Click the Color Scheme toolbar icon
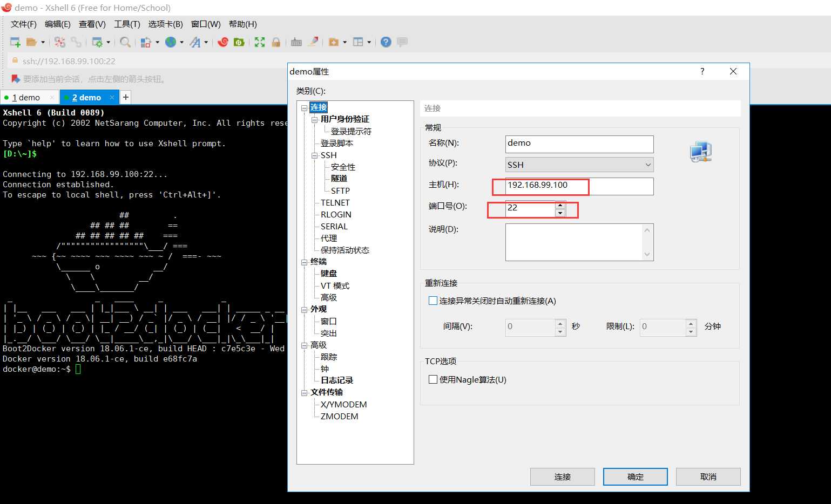The height and width of the screenshot is (504, 831). pyautogui.click(x=146, y=42)
